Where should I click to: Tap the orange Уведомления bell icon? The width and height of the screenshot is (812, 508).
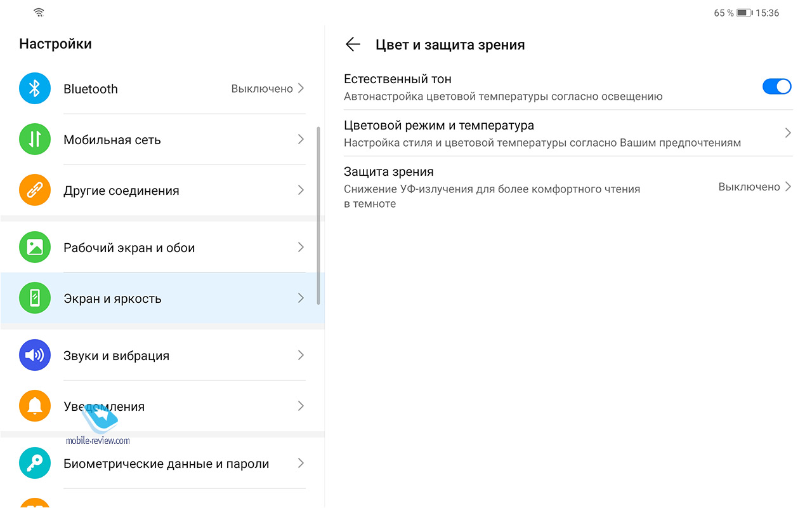pos(35,406)
